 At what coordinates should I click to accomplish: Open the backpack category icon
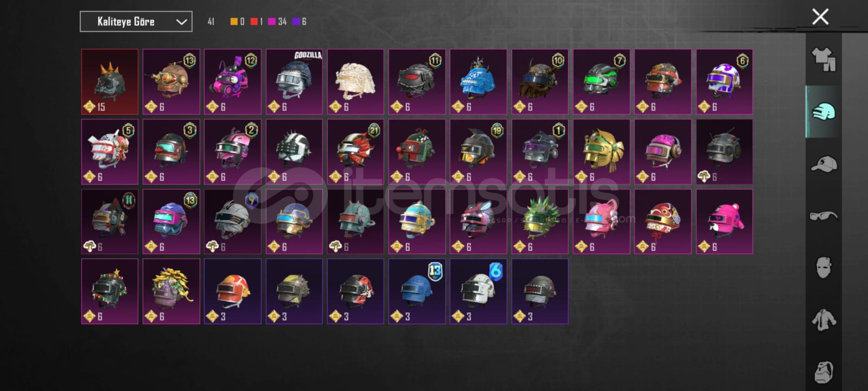pos(824,371)
